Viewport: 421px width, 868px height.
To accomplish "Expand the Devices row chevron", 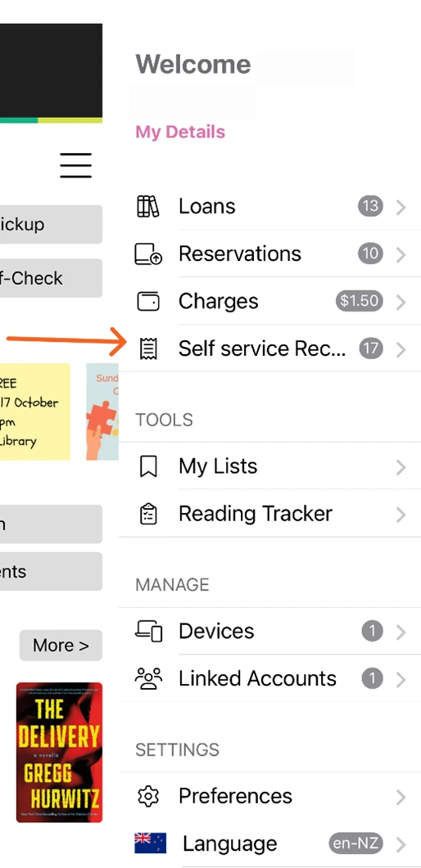I will coord(401,632).
